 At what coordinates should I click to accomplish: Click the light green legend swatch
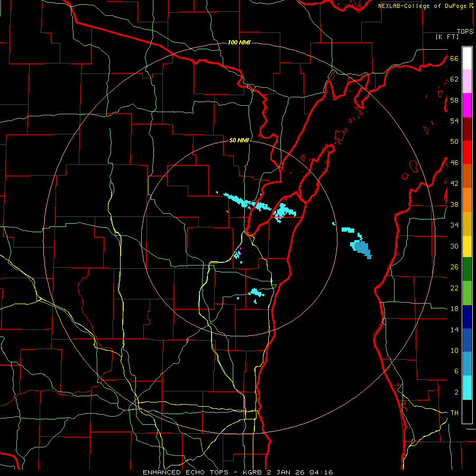(467, 293)
